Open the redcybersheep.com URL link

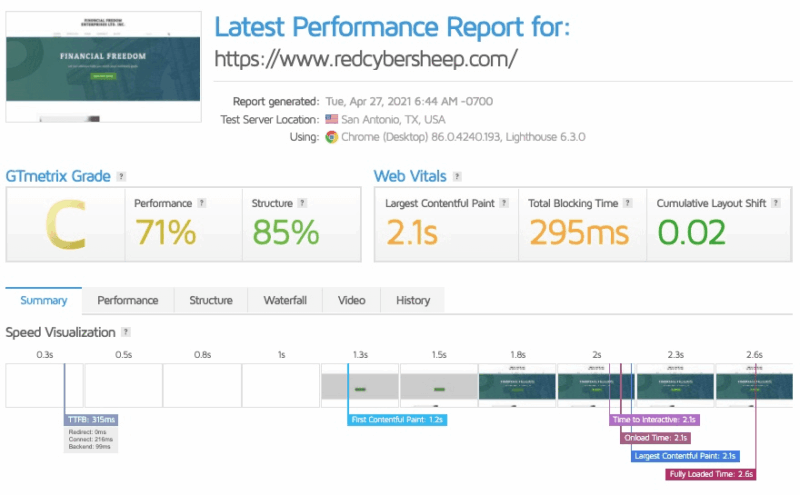point(366,58)
